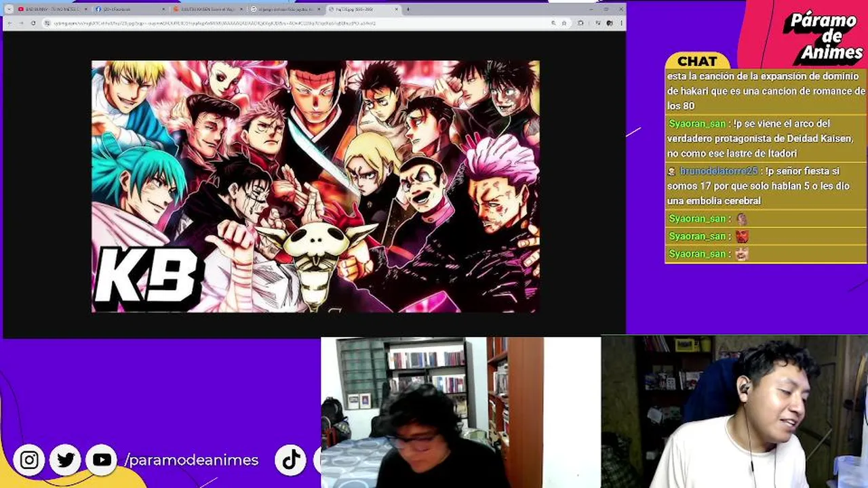Click Syaoran_san username on Deidad Kaisen message

(x=697, y=124)
